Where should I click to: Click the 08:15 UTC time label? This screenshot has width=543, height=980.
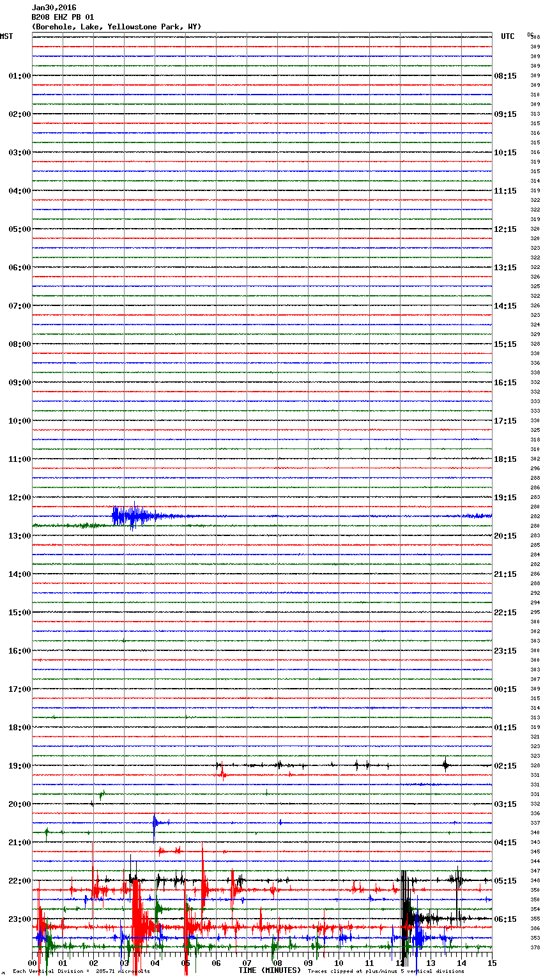pyautogui.click(x=505, y=76)
